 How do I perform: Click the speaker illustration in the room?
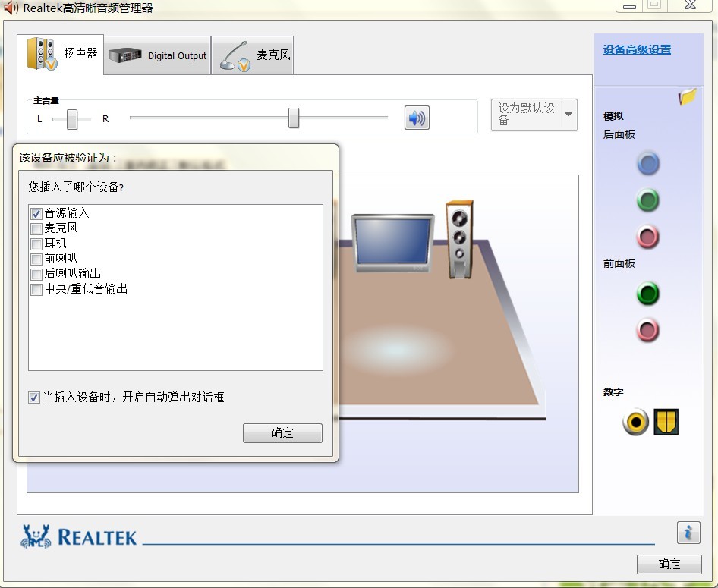click(x=459, y=239)
